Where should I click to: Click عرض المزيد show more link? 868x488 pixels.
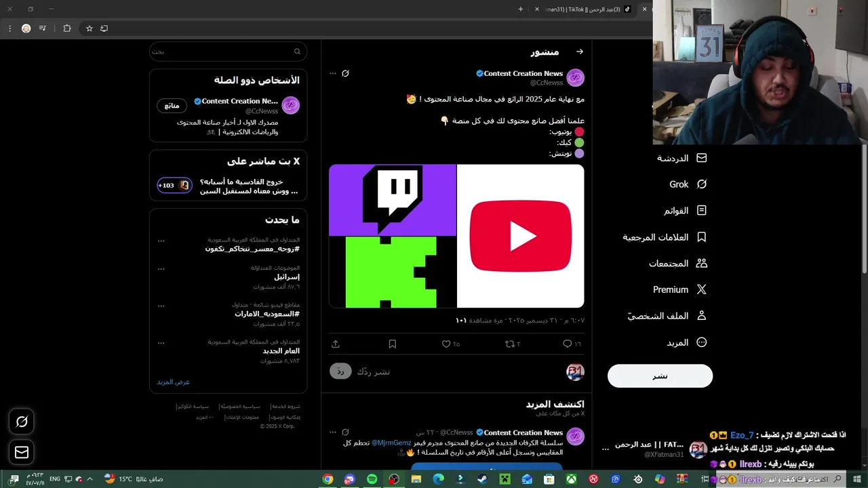click(174, 382)
